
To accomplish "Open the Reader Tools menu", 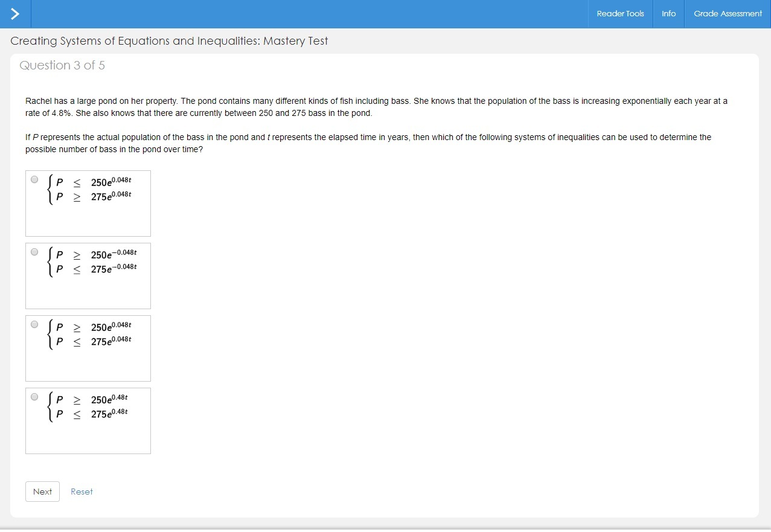I will coord(620,13).
